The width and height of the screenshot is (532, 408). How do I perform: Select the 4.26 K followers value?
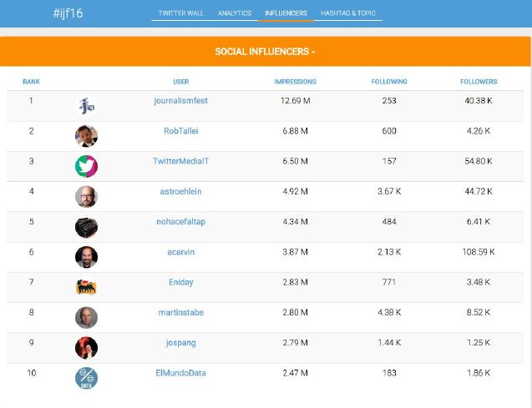pyautogui.click(x=479, y=131)
